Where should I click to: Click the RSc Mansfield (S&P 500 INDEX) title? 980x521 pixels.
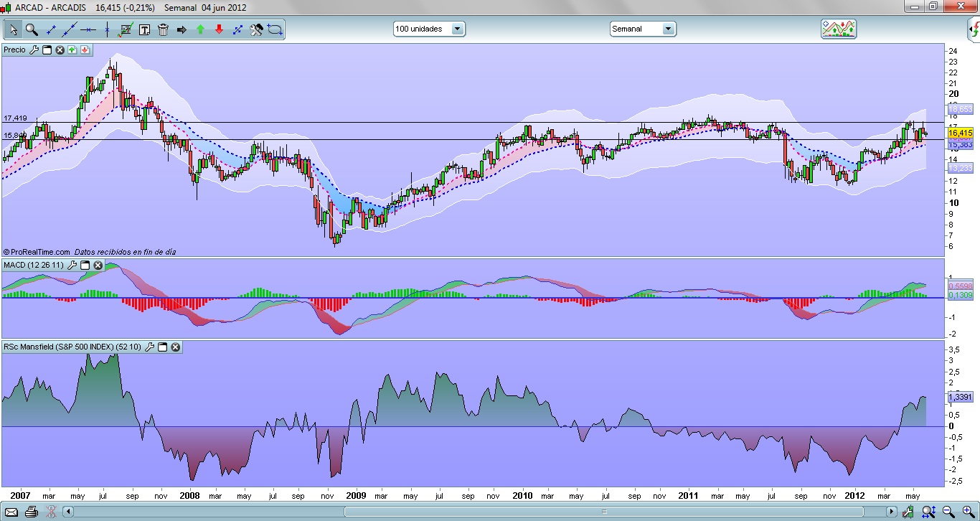(72, 347)
